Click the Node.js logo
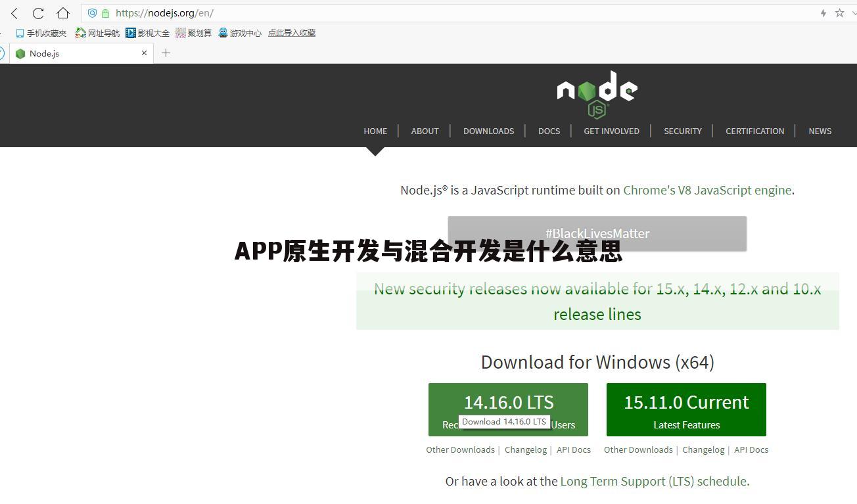 pyautogui.click(x=597, y=94)
